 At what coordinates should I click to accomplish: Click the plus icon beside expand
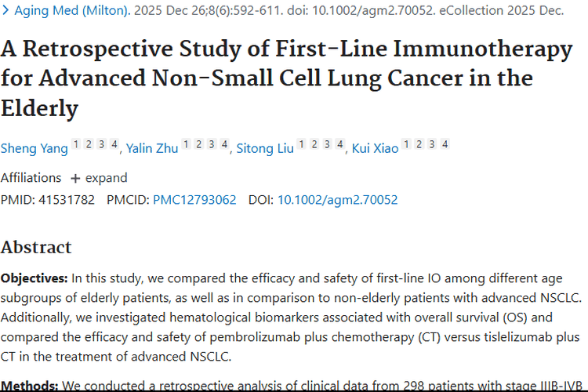click(x=75, y=178)
